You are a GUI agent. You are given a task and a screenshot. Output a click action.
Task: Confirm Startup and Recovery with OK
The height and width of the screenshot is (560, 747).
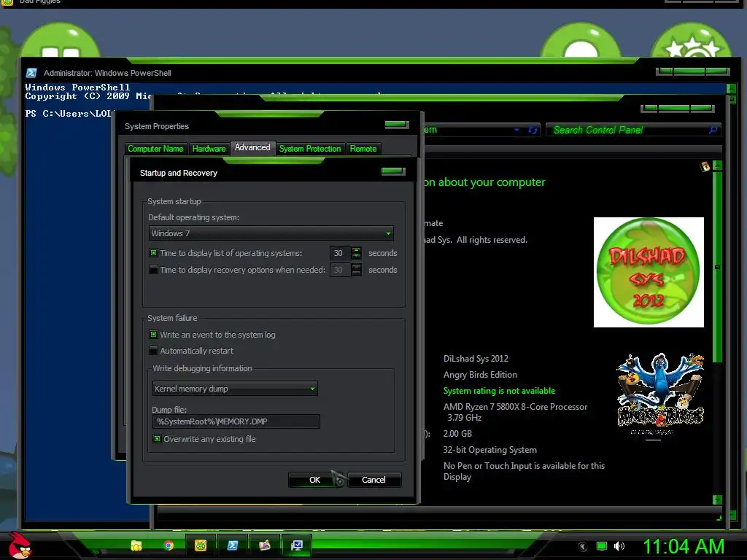tap(315, 480)
